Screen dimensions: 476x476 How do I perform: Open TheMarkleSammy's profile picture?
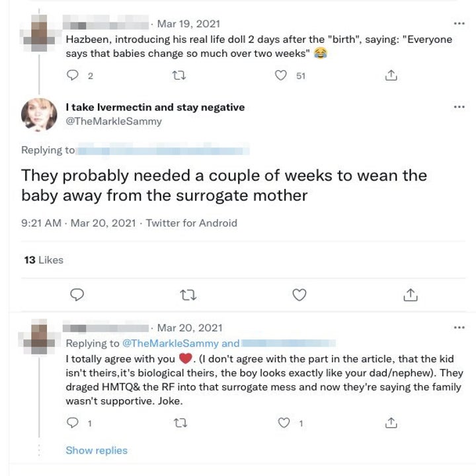(x=39, y=114)
